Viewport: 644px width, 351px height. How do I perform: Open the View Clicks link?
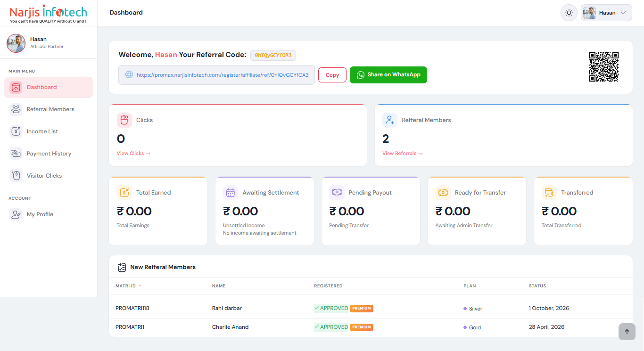coord(133,153)
